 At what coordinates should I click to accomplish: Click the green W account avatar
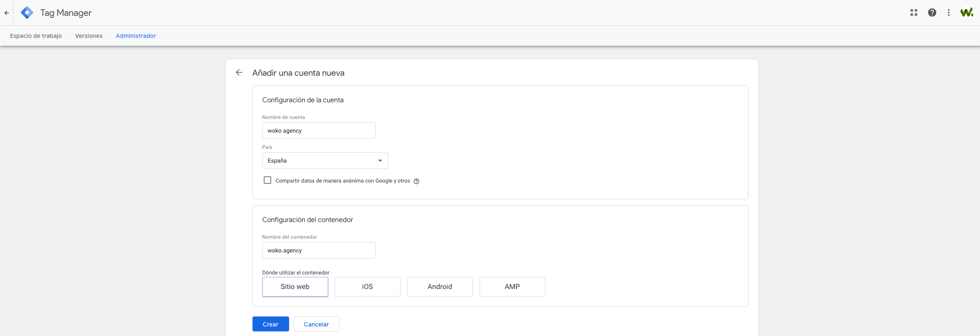[966, 12]
